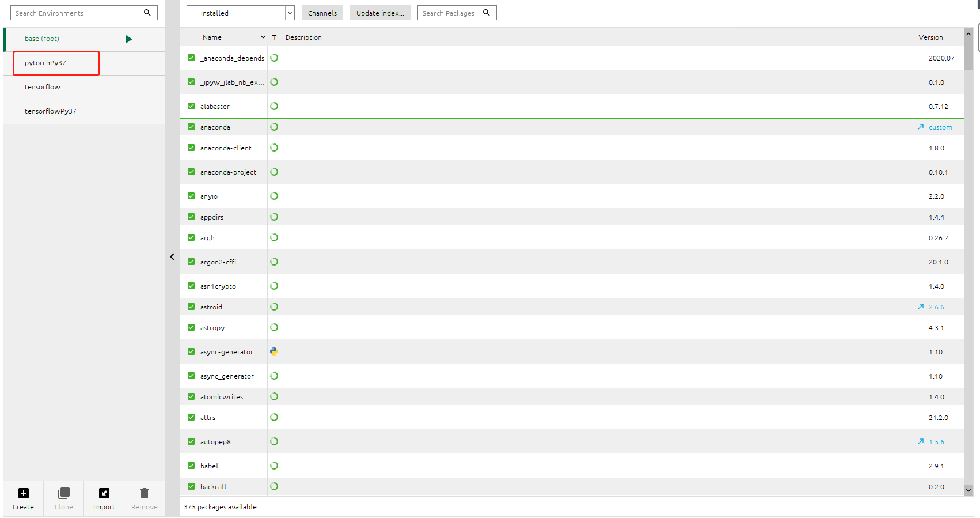Select the tensorflowPy37 environment
Viewport: 980px width, 518px height.
(84, 112)
